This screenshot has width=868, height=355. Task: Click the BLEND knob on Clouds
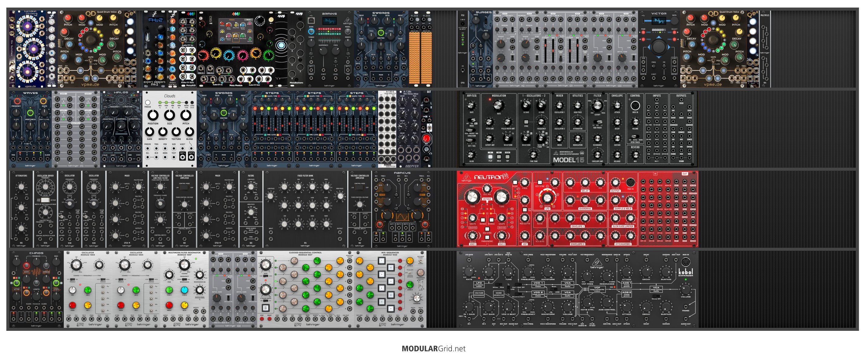(x=190, y=132)
